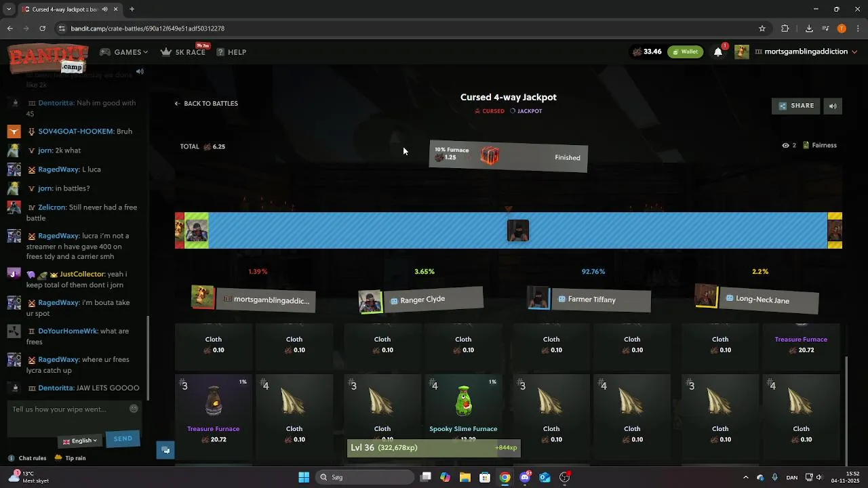
Task: Click the user avatar in header
Action: pyautogui.click(x=742, y=52)
